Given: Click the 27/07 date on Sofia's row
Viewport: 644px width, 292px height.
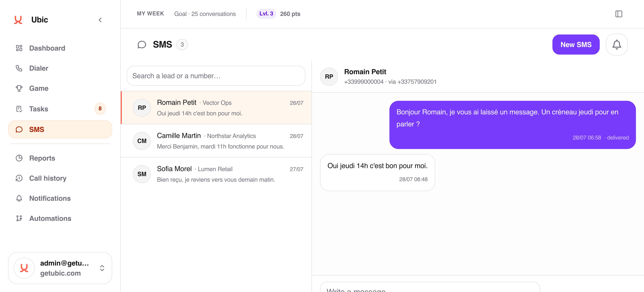Looking at the screenshot, I should pyautogui.click(x=296, y=169).
